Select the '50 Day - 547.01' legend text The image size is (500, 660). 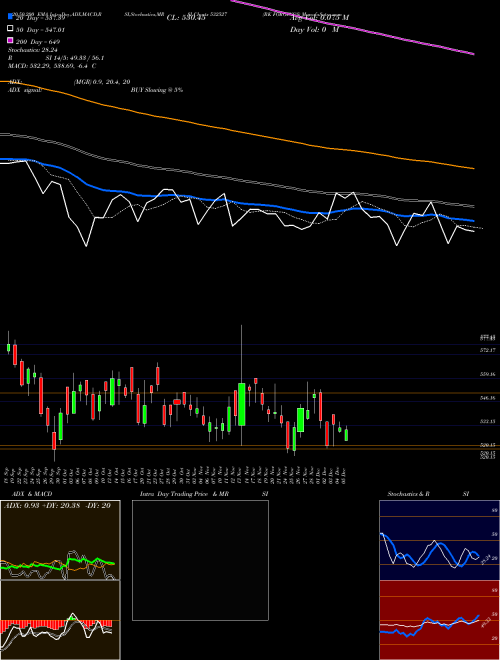tap(40, 30)
